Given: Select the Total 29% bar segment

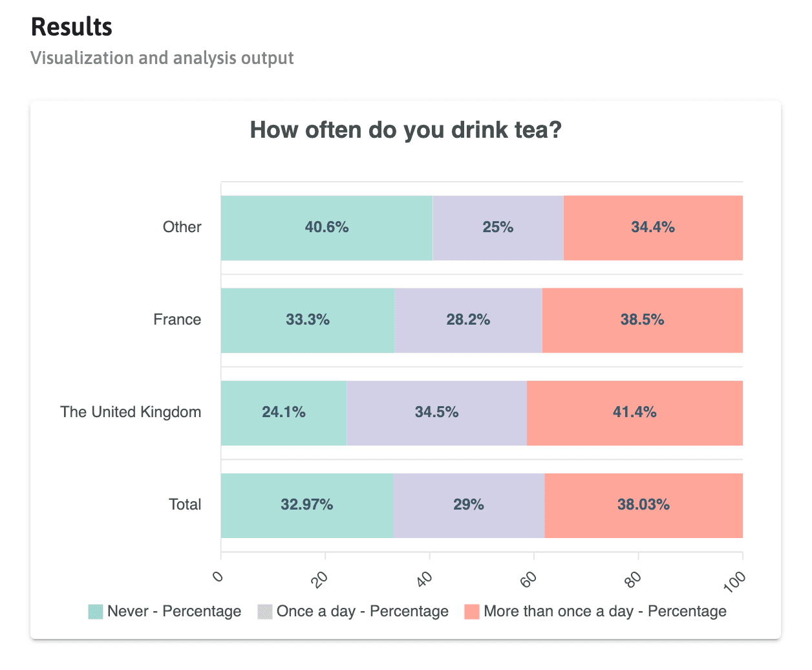Looking at the screenshot, I should point(468,505).
